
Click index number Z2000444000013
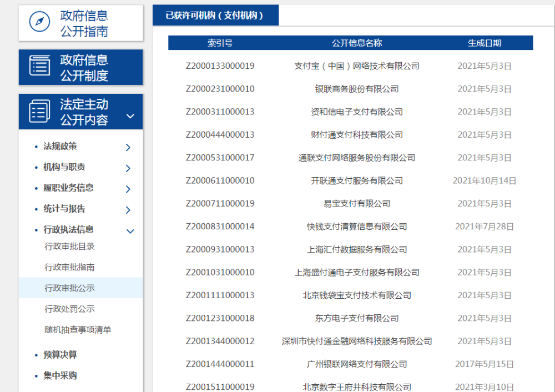[x=220, y=135]
